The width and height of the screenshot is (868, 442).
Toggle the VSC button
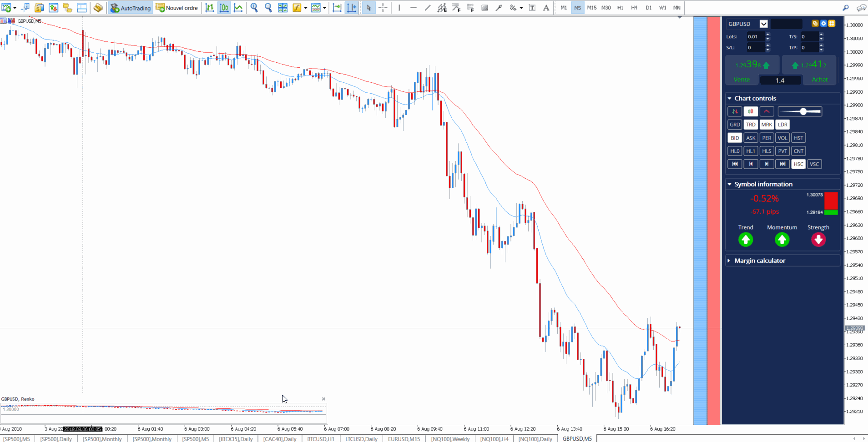[x=814, y=164]
